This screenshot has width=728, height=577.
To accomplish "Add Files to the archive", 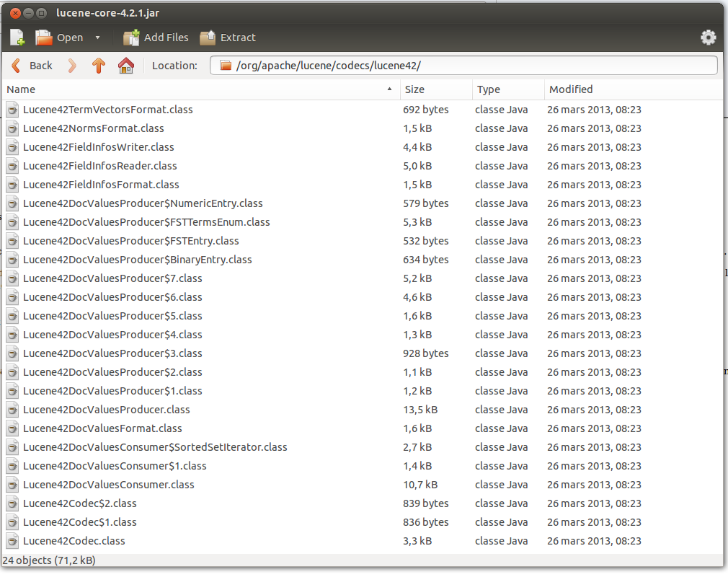I will click(156, 38).
